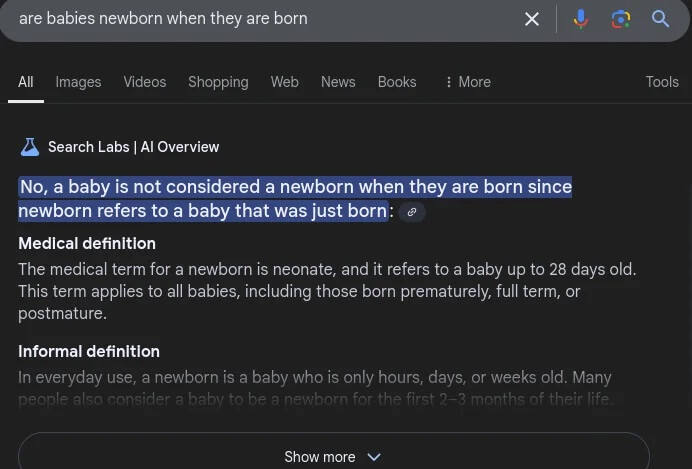Open the More search filters dropdown
The width and height of the screenshot is (692, 469).
click(468, 82)
